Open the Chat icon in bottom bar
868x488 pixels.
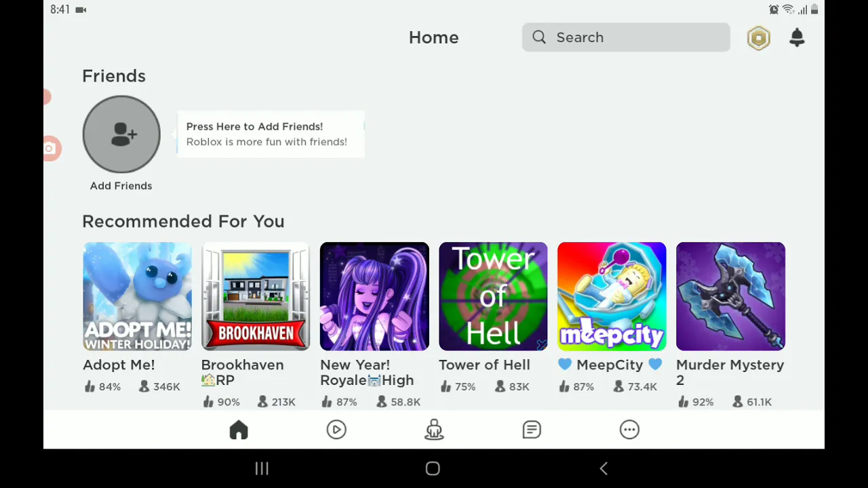coord(532,430)
